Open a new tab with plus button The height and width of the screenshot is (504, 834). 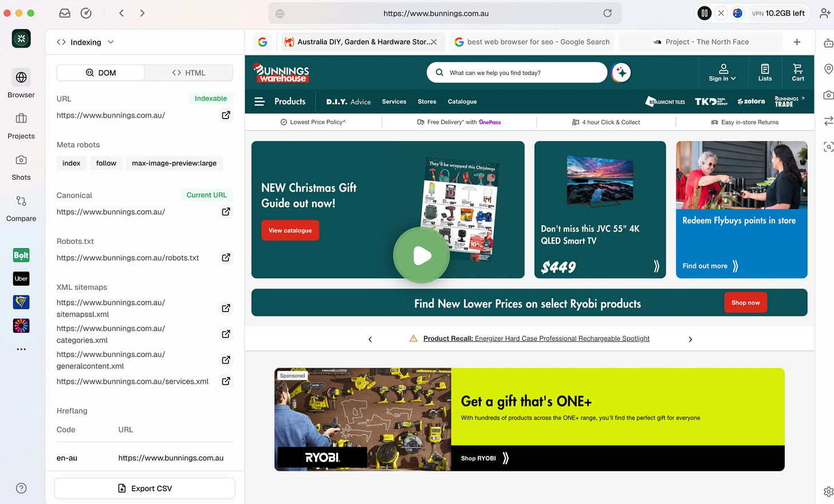pos(797,42)
